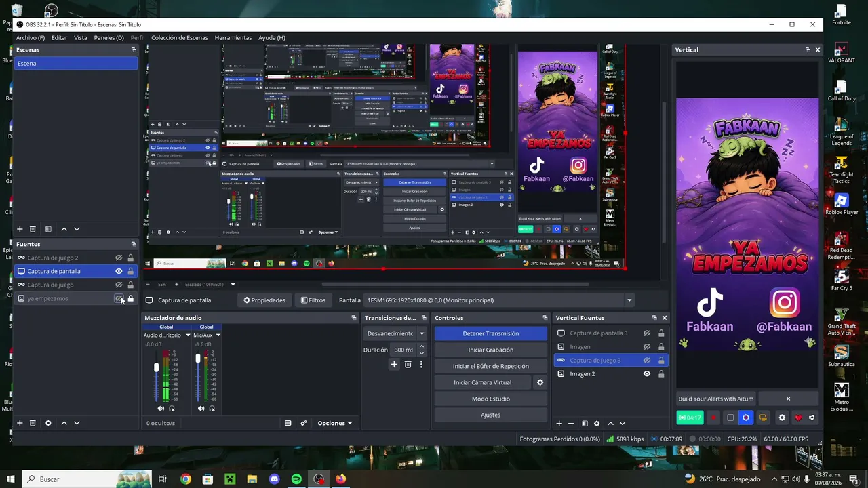Screen dimensions: 868x488
Task: Show the ya empezamos source
Action: click(x=119, y=298)
